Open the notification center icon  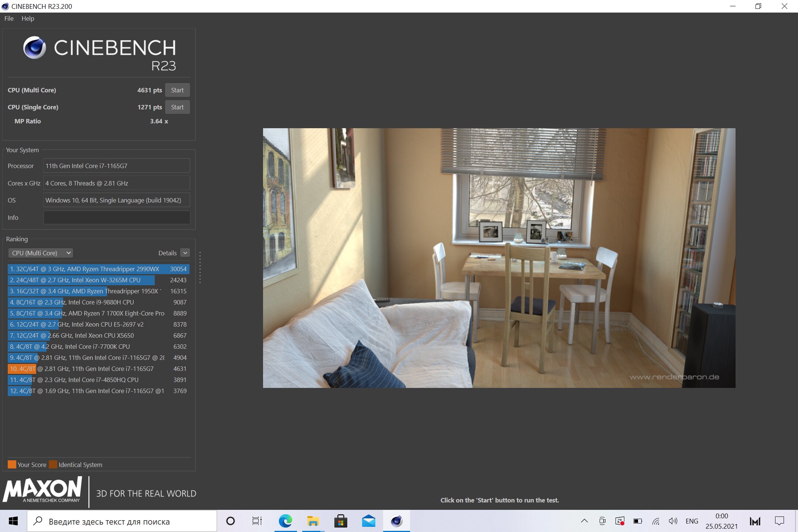(780, 521)
